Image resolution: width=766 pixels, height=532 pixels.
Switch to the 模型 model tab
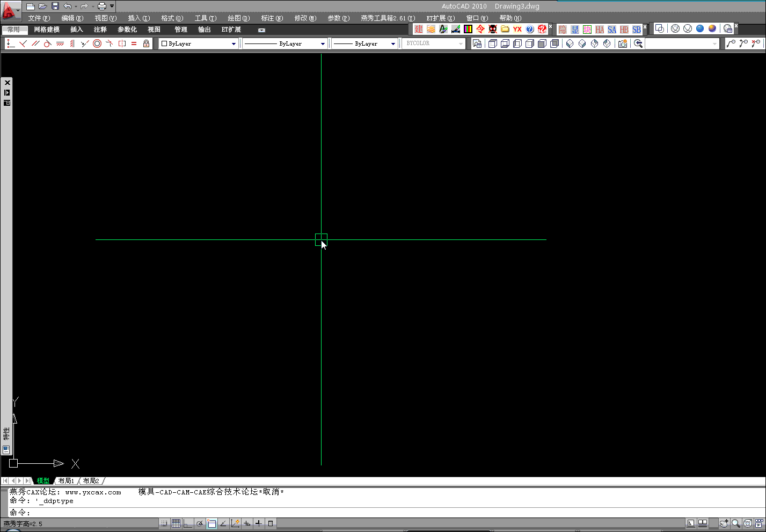point(43,481)
